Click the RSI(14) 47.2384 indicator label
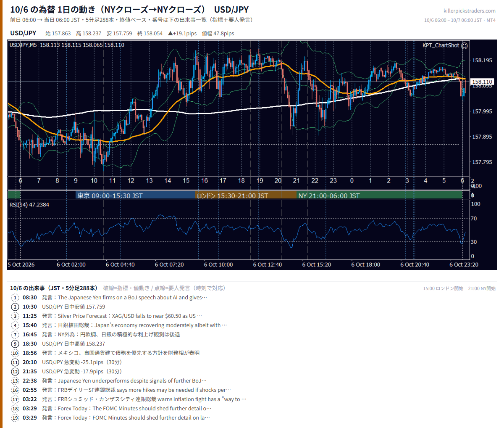Image resolution: width=504 pixels, height=428 pixels. tap(29, 205)
